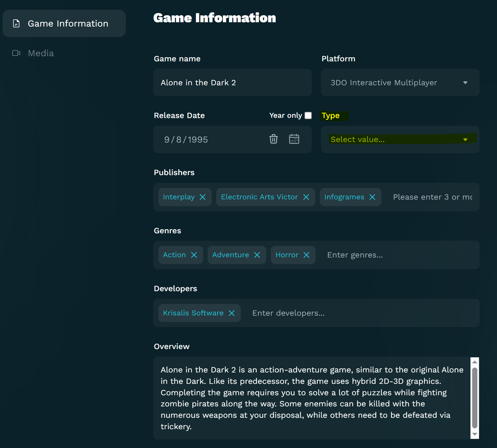Open the Type Select value dropdown

pyautogui.click(x=400, y=139)
